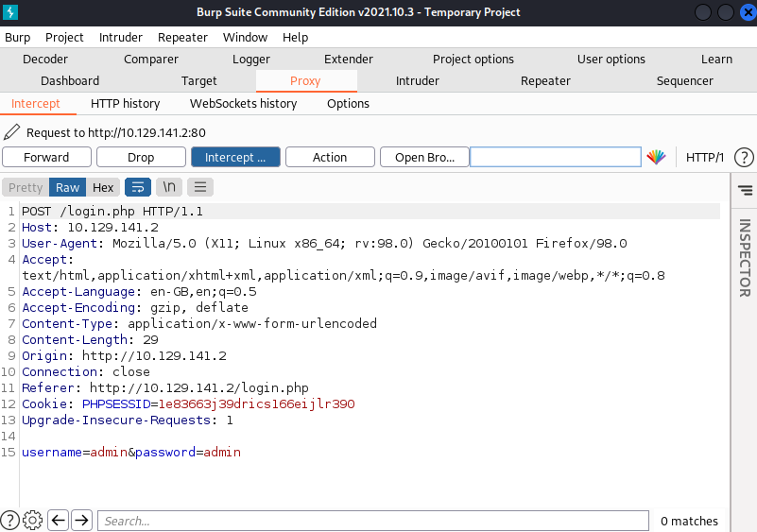This screenshot has height=532, width=757.
Task: Click the Search field at bottom
Action: pos(373,521)
